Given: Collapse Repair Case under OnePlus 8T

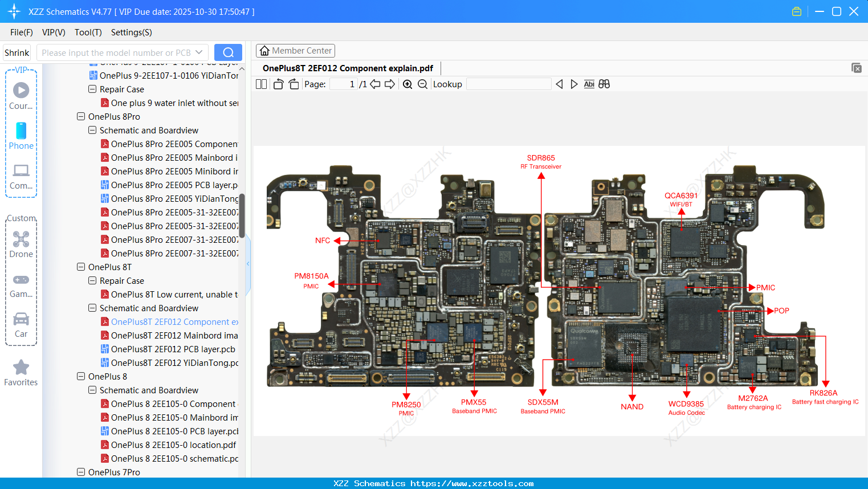Looking at the screenshot, I should tap(92, 280).
